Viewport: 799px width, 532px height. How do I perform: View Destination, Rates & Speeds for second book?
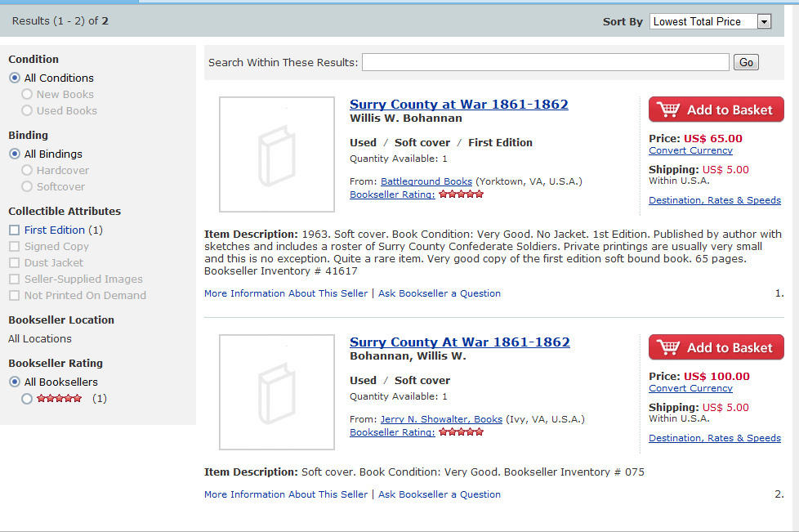714,438
